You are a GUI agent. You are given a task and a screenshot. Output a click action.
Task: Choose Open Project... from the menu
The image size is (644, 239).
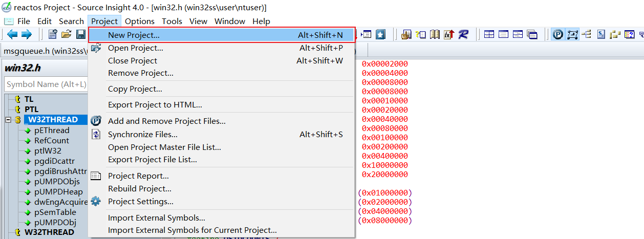tap(222, 48)
